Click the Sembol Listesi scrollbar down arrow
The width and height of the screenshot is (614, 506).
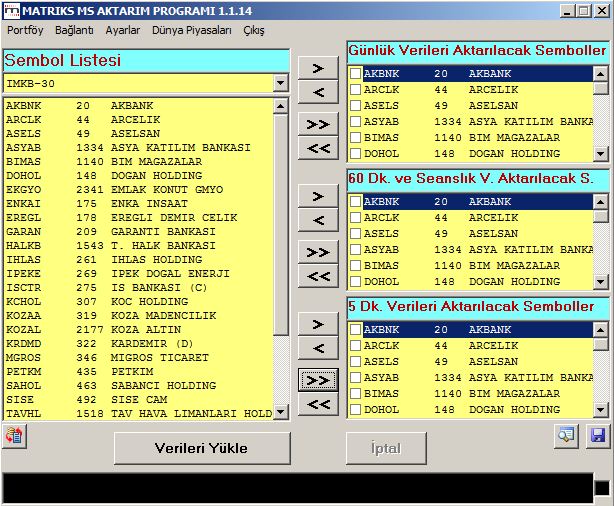pos(280,412)
